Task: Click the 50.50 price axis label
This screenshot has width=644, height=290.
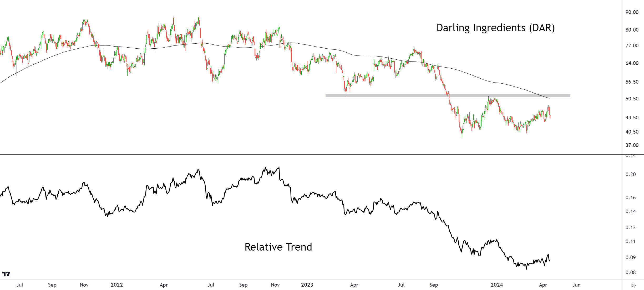Action: [632, 99]
